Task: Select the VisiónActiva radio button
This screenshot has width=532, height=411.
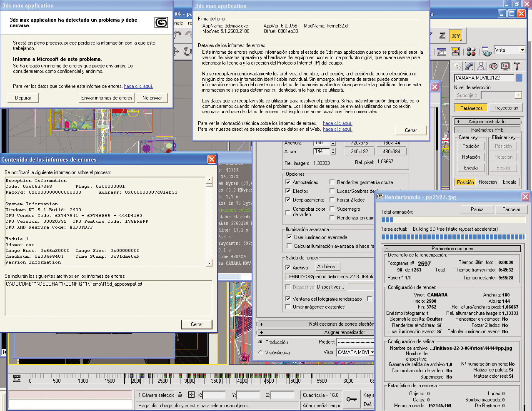Action: pyautogui.click(x=260, y=352)
